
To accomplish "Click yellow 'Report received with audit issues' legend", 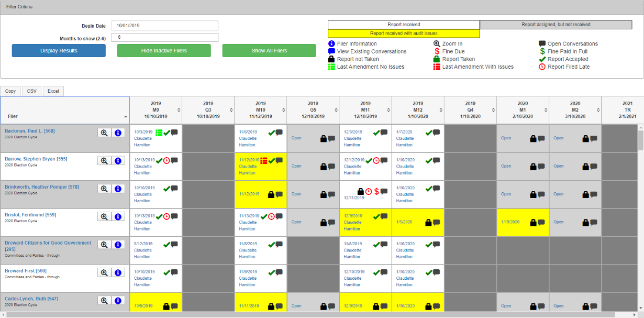I will pos(404,33).
